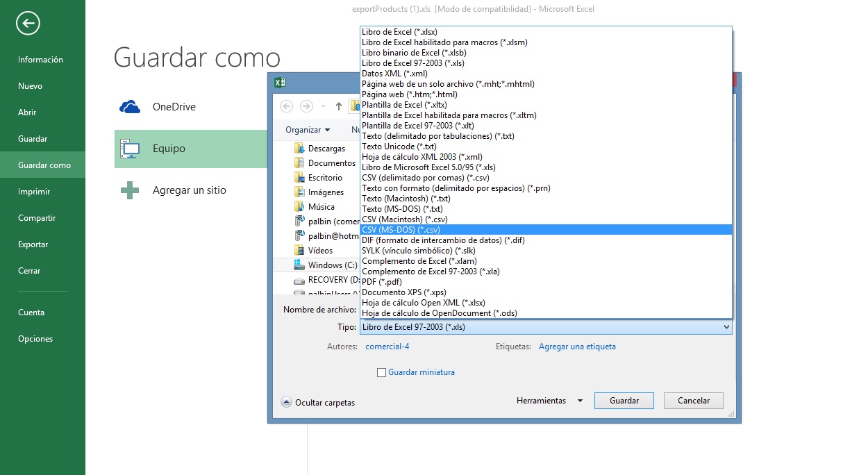
Task: Select CSV (MS-DOS) (*.csv) format
Action: coord(546,229)
